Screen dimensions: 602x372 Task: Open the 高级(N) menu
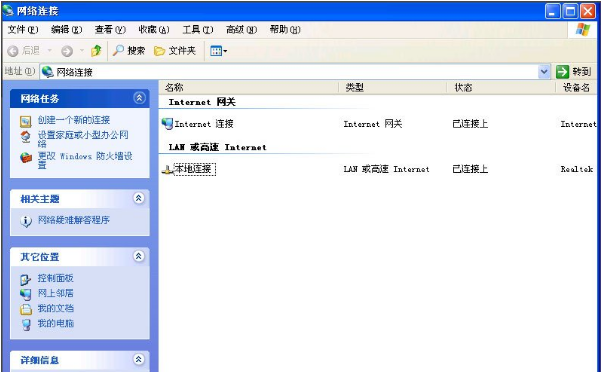click(241, 30)
